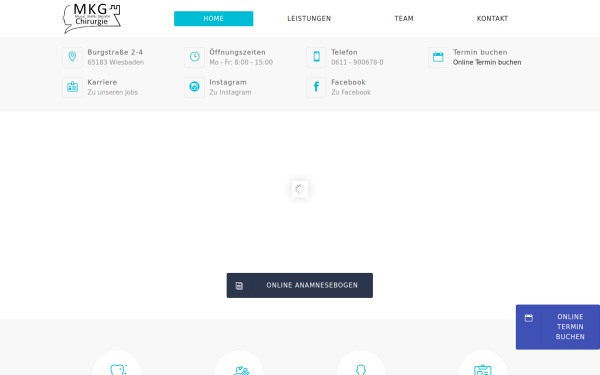This screenshot has width=600, height=375.
Task: Click the Burgstraße 2-4 address heading
Action: click(115, 52)
